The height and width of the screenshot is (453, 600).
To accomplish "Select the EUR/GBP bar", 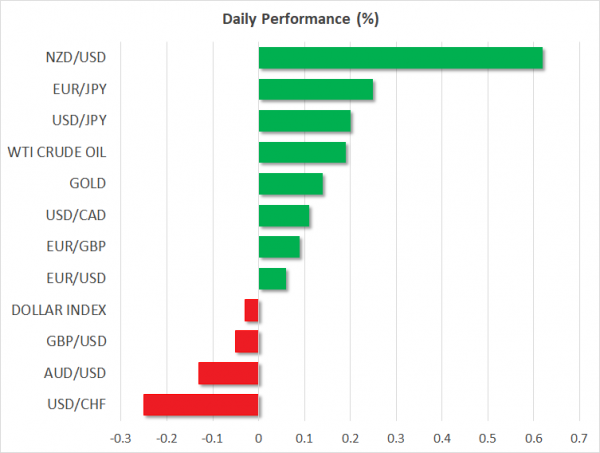I will point(279,247).
